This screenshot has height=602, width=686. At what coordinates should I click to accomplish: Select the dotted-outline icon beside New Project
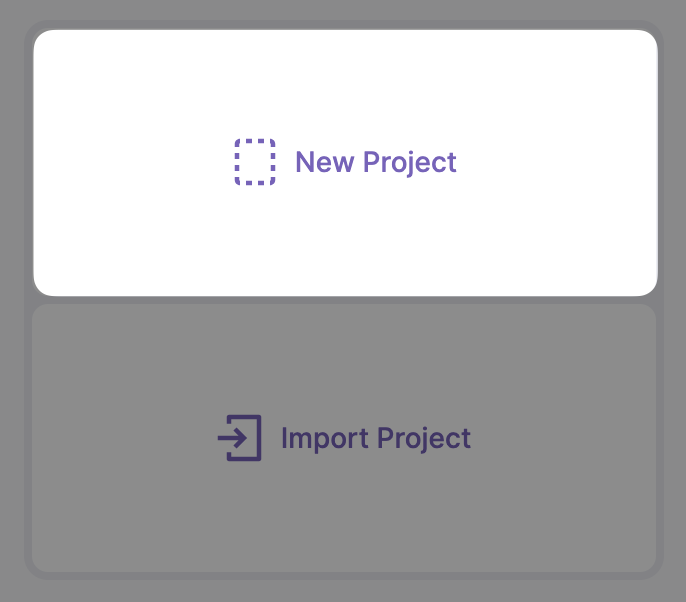pyautogui.click(x=255, y=162)
